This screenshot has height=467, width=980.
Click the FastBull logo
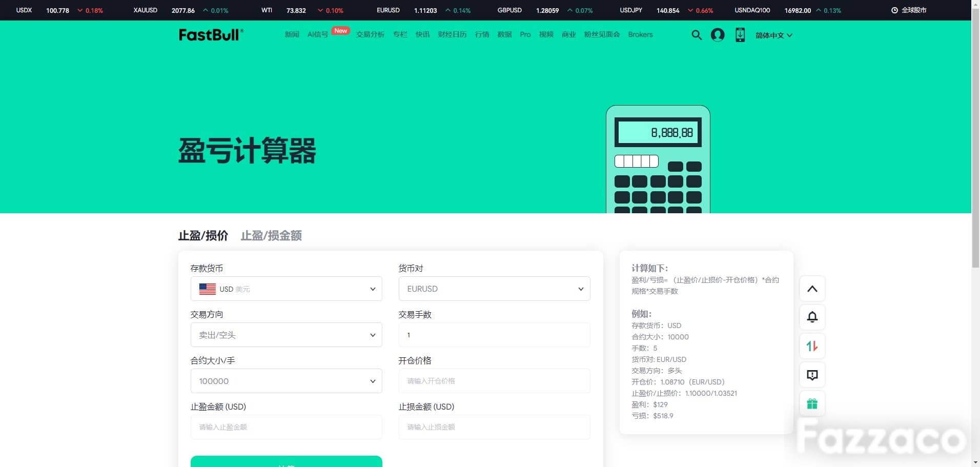pos(211,34)
